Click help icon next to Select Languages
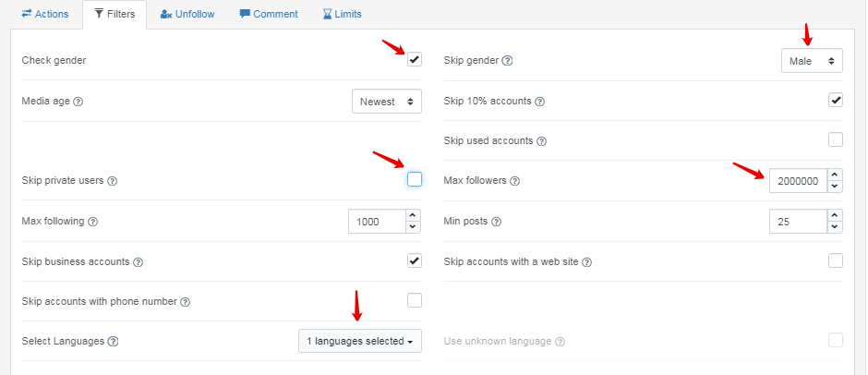 click(x=114, y=342)
